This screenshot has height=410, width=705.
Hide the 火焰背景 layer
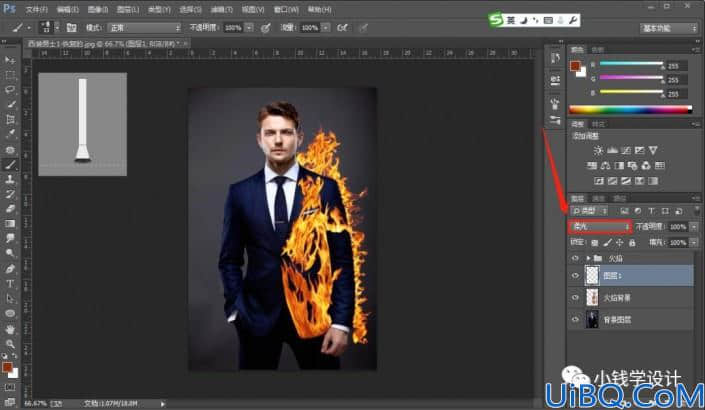click(x=575, y=297)
